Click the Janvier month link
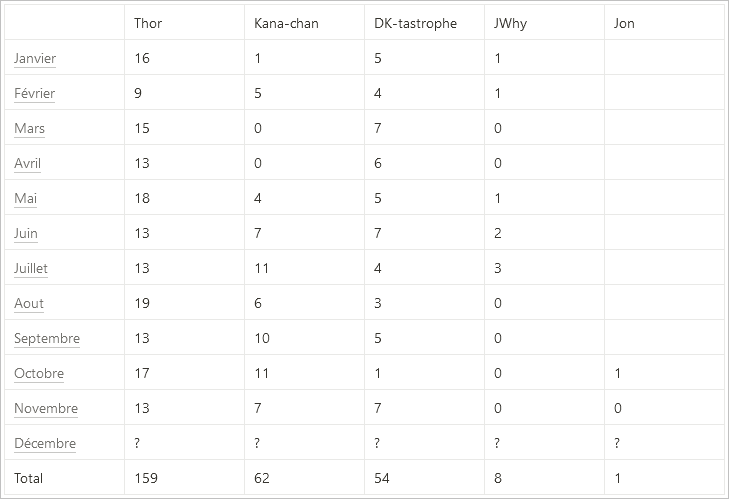This screenshot has height=499, width=729. 35,58
